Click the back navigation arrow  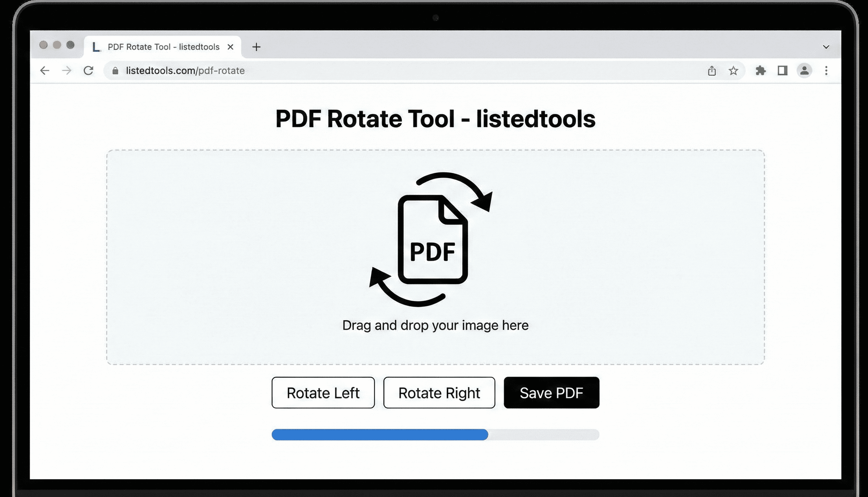point(45,71)
